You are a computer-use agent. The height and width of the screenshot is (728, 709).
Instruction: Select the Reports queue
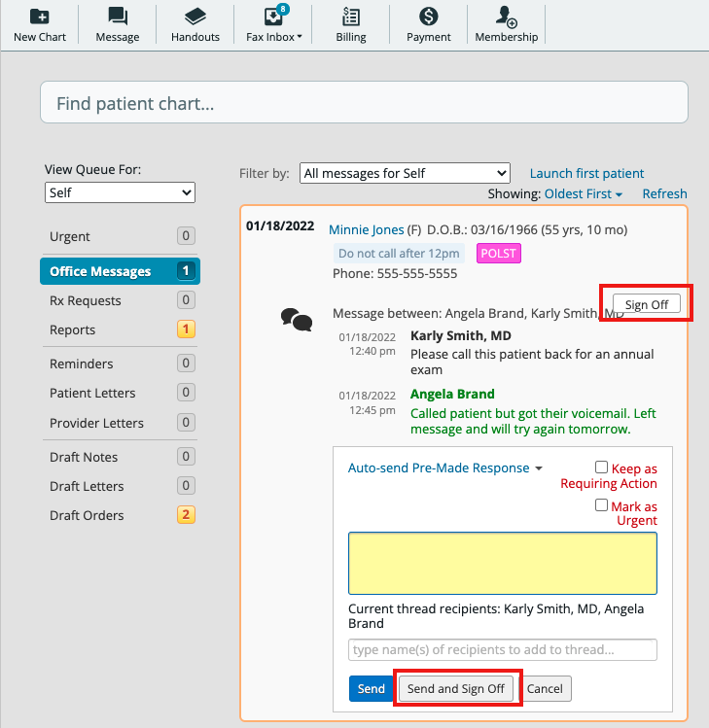click(120, 329)
